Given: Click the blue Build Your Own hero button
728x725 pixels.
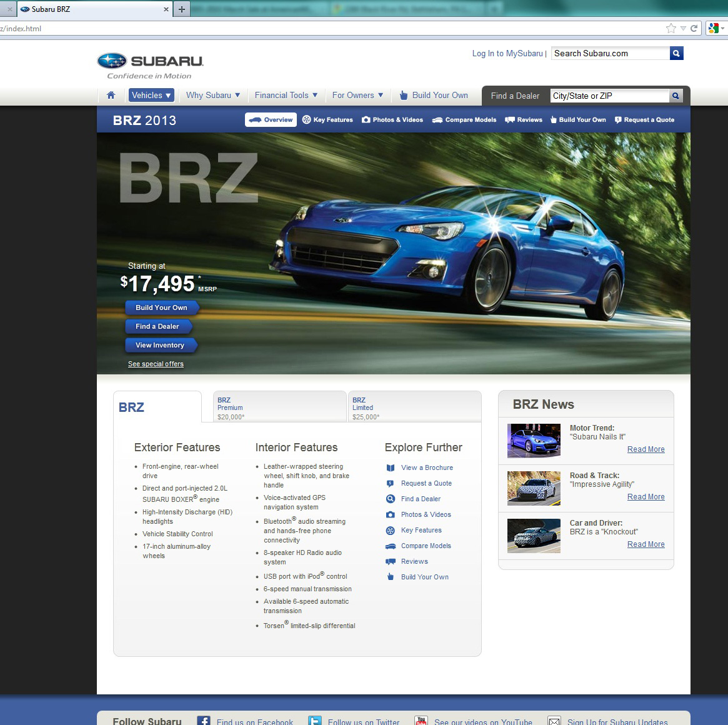Looking at the screenshot, I should pos(162,307).
